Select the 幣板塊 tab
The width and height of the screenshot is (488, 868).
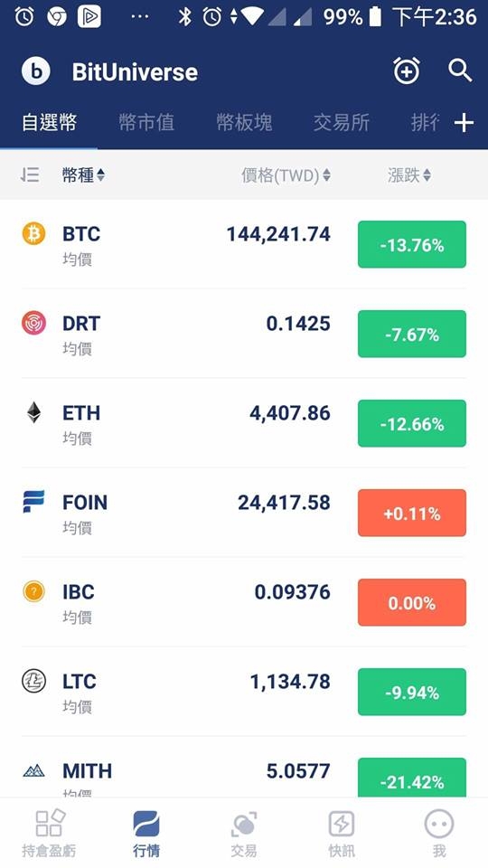coord(244,122)
